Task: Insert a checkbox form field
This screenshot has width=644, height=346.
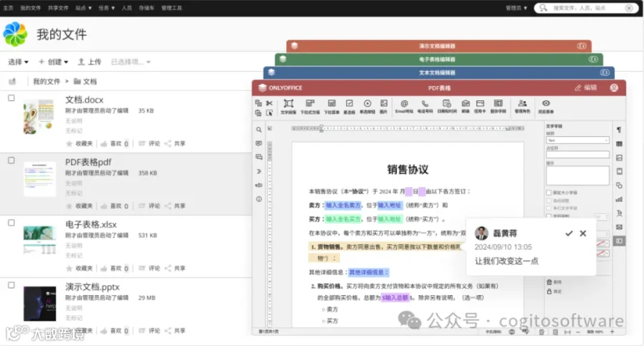Action: coord(349,107)
